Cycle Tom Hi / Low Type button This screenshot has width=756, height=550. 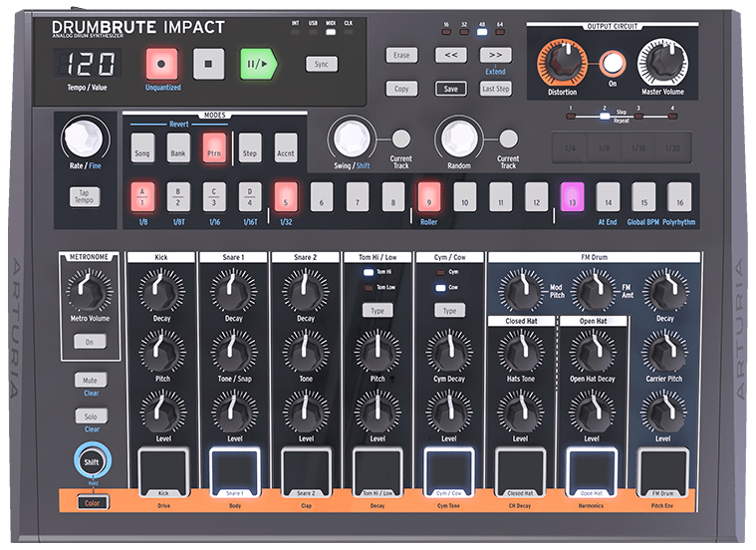point(377,311)
